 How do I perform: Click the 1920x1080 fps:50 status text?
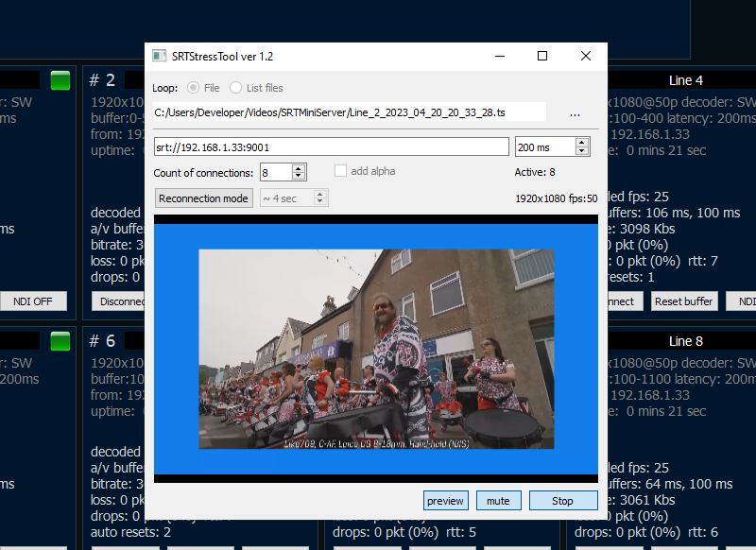pyautogui.click(x=557, y=198)
